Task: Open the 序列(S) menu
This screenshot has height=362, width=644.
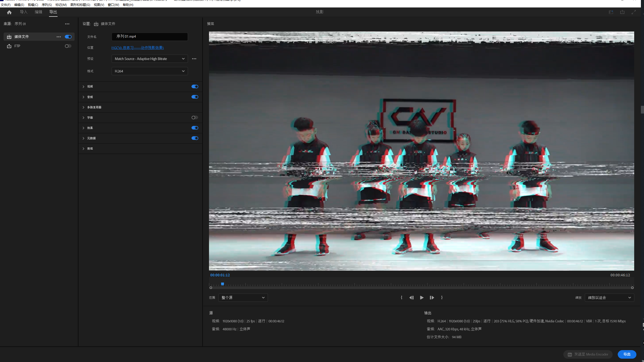Action: 46,5
